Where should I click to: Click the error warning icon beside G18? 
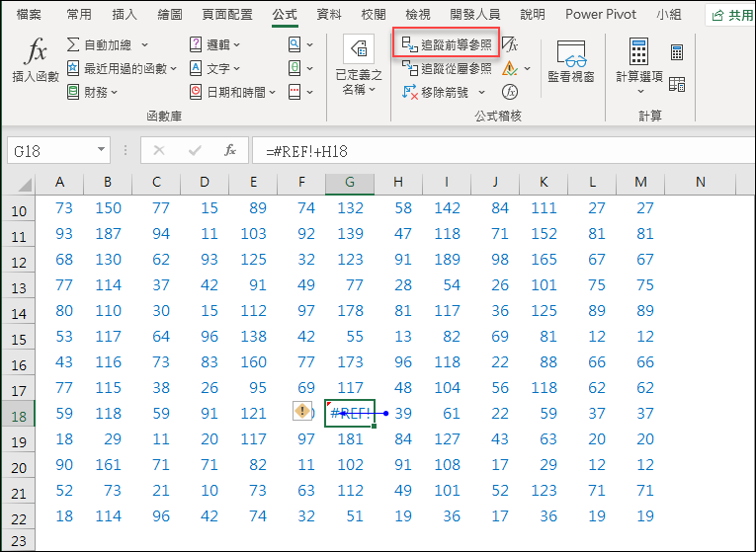click(x=302, y=411)
